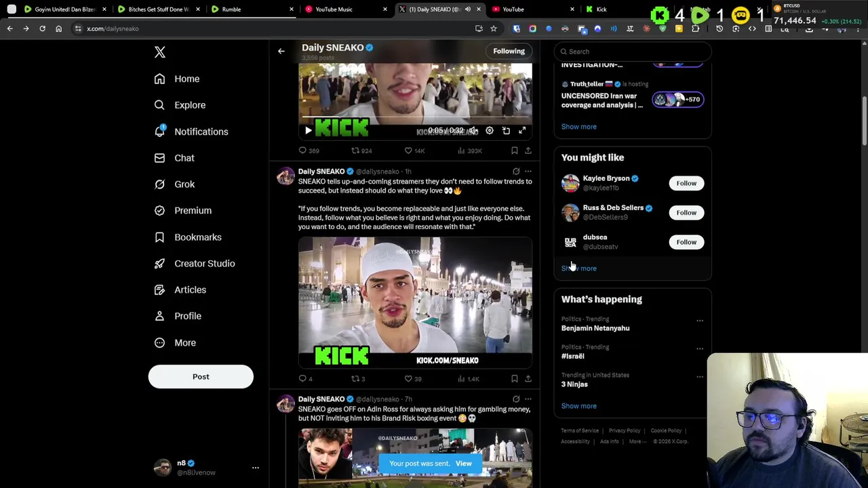Image resolution: width=868 pixels, height=488 pixels.
Task: Bookmark this page with the star icon
Action: (x=494, y=28)
